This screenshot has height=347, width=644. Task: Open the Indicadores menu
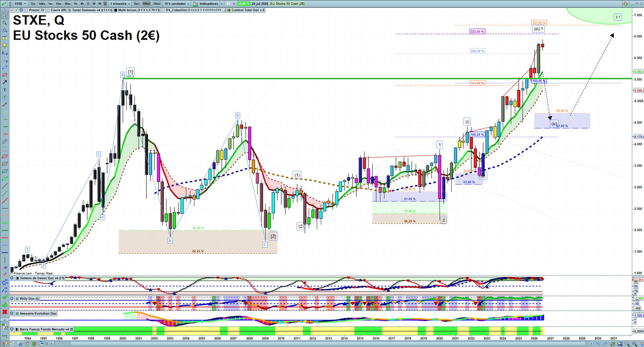pos(206,4)
